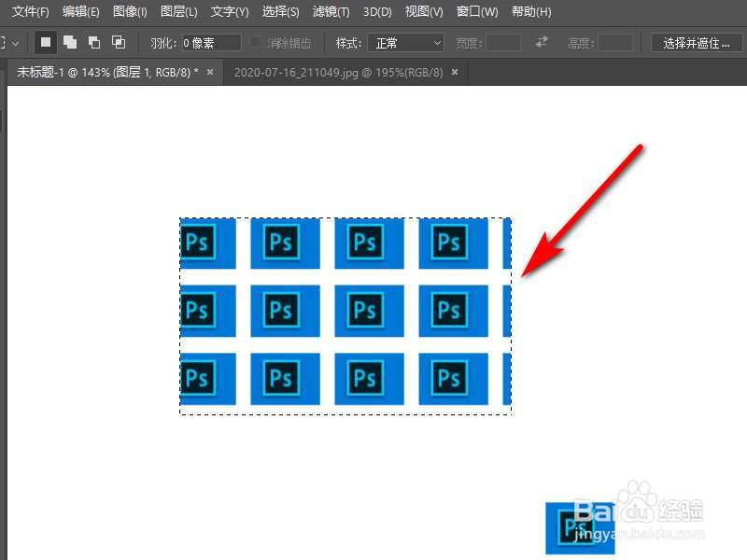Screen dimensions: 747x560
Task: Open the 样式 dropdown set to 正常
Action: [x=406, y=43]
